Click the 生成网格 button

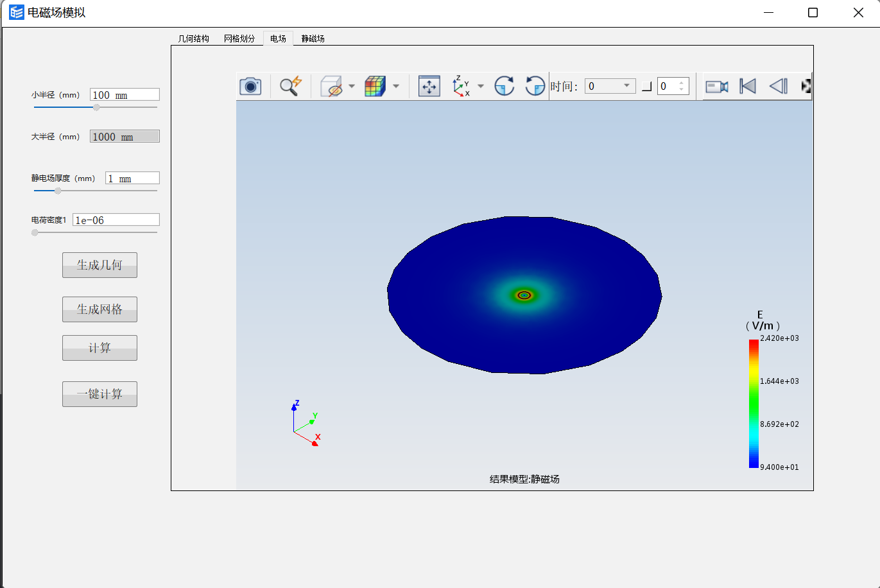tap(99, 309)
